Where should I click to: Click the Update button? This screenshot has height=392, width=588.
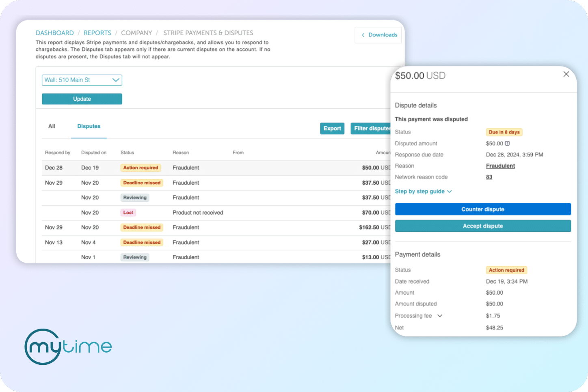[x=82, y=99]
